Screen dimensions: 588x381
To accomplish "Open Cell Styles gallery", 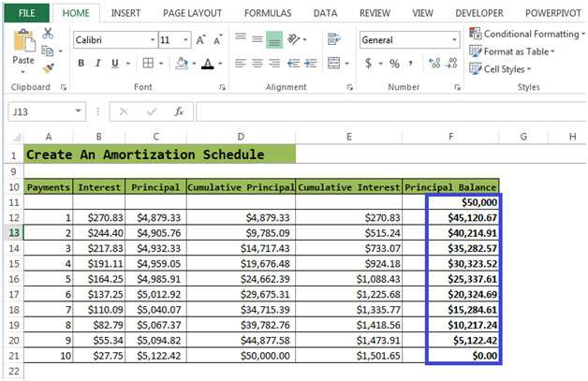I will (x=500, y=69).
